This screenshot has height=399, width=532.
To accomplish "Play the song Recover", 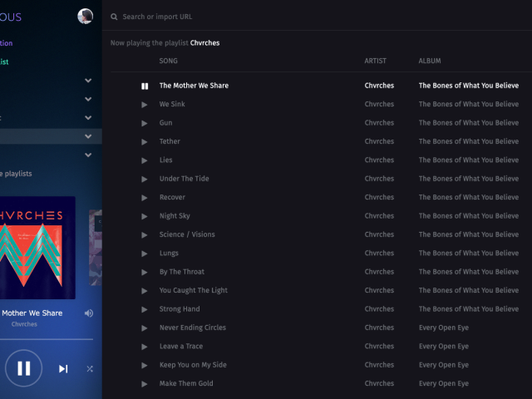I will pos(145,198).
